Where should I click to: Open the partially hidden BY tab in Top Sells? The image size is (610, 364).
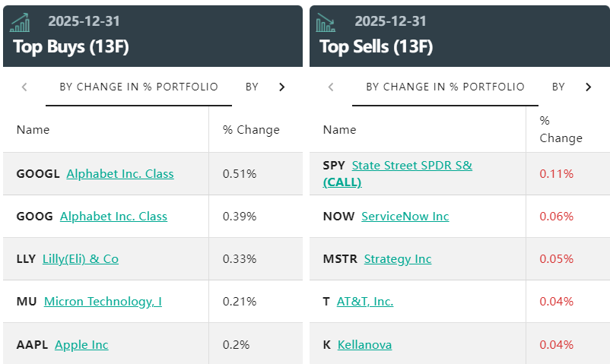[x=558, y=87]
